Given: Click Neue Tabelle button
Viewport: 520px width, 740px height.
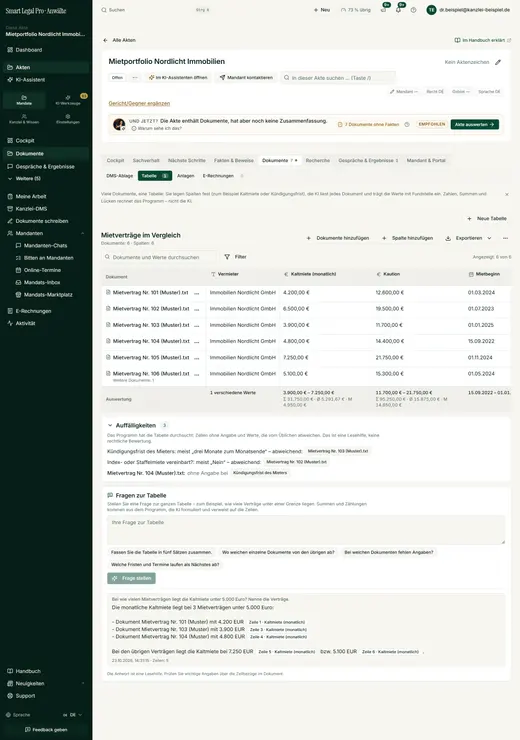Looking at the screenshot, I should point(486,219).
